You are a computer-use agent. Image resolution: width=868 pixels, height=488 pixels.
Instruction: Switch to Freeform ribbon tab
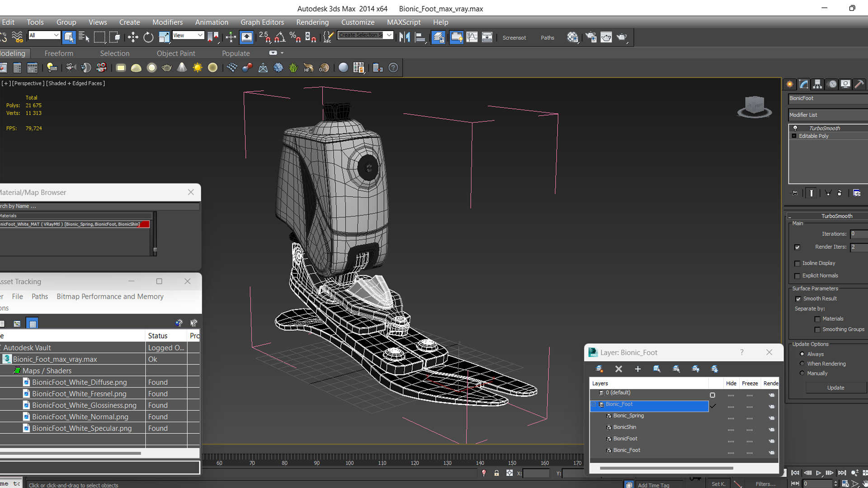59,53
